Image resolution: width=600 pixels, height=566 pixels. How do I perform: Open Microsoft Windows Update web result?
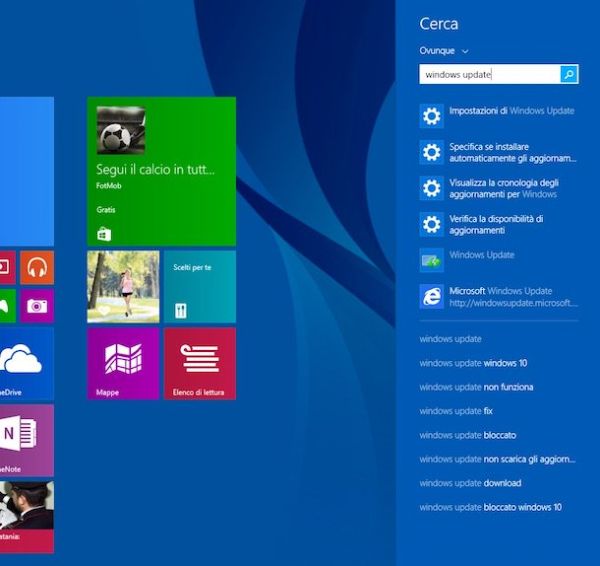[499, 296]
